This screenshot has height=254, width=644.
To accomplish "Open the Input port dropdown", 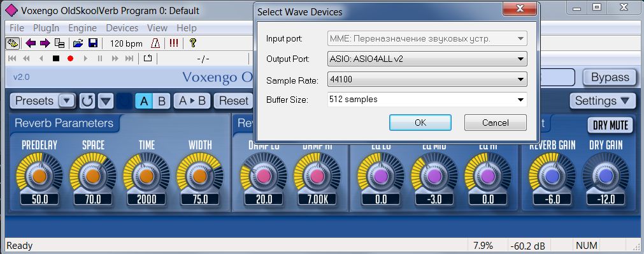I will pos(427,39).
